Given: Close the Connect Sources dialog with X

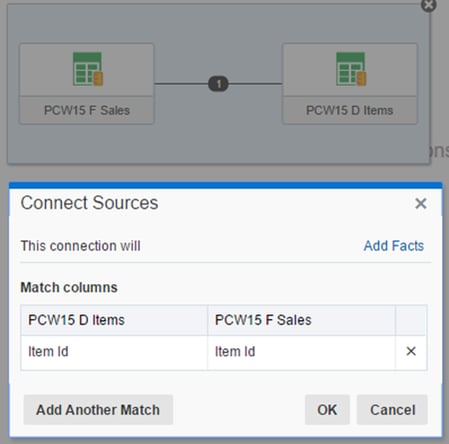Looking at the screenshot, I should click(421, 203).
